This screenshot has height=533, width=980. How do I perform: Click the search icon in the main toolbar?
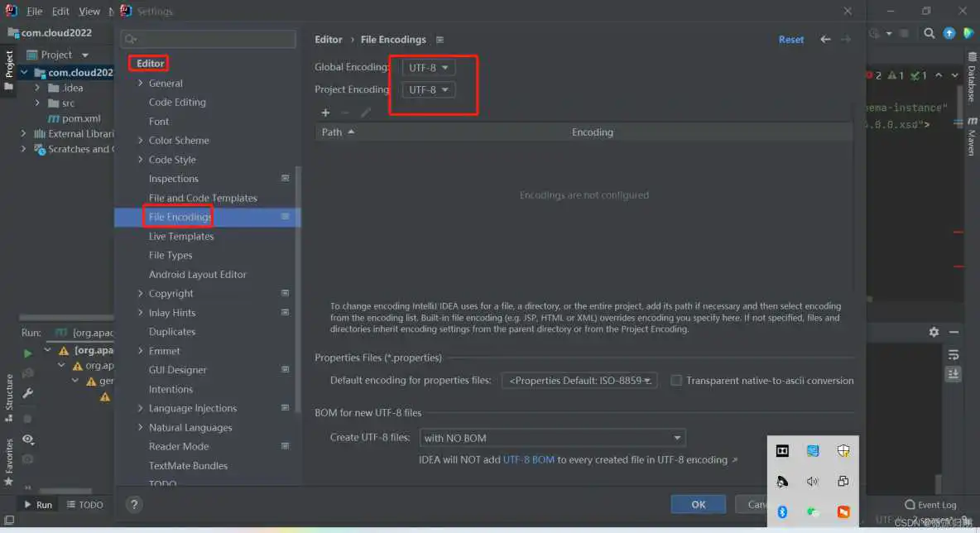[930, 33]
